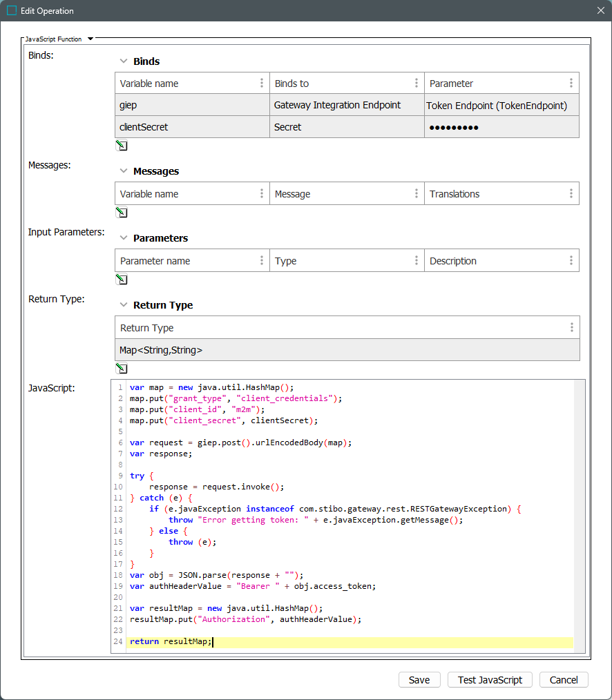This screenshot has width=612, height=700.
Task: Select the clientSecret masked parameter cell
Action: click(501, 127)
